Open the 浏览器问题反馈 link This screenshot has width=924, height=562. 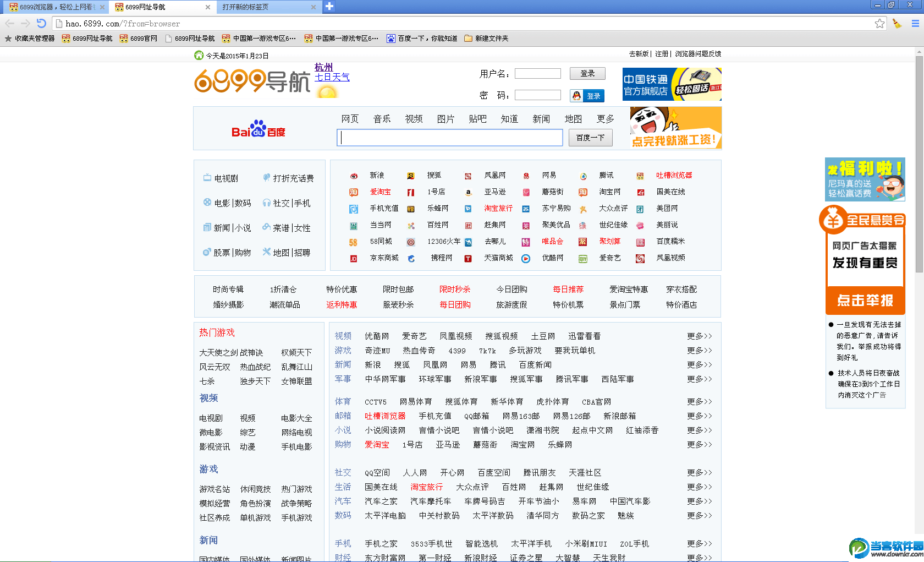698,54
